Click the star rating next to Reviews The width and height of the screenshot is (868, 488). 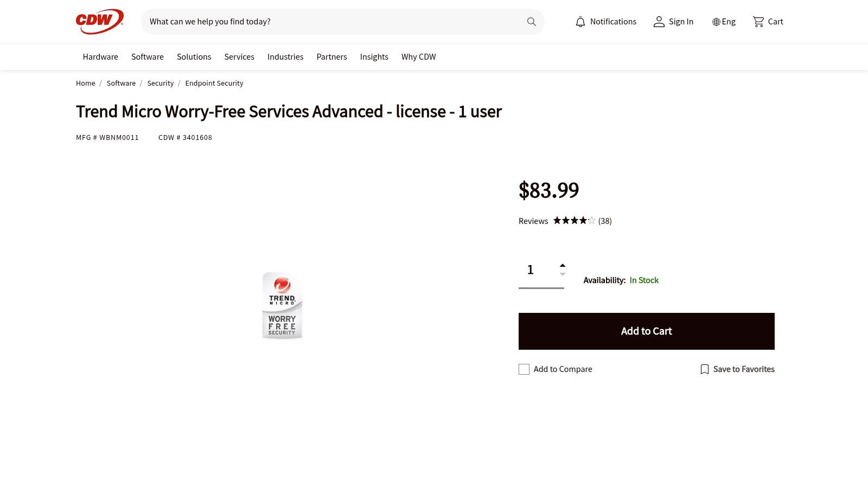coord(573,220)
